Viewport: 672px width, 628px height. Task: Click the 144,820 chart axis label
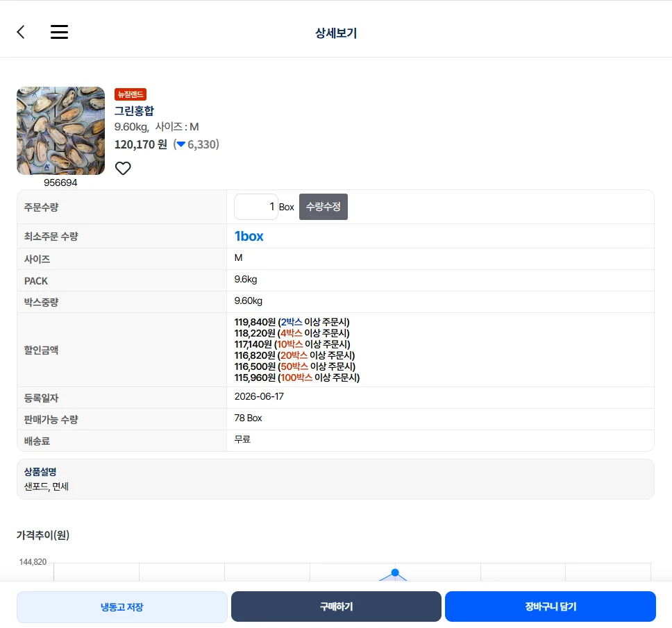click(33, 561)
